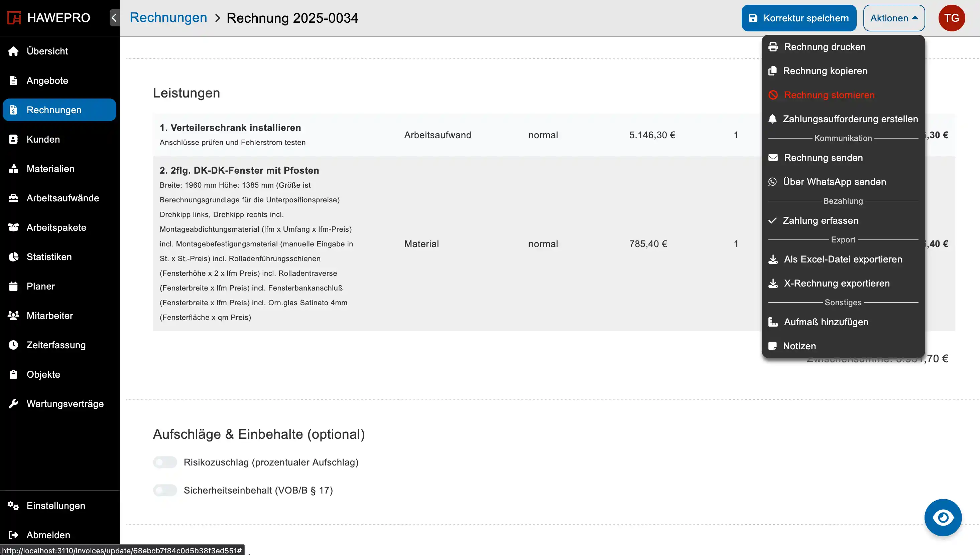Click the bell icon for Zahlungsaufforderung erstellen

[772, 119]
